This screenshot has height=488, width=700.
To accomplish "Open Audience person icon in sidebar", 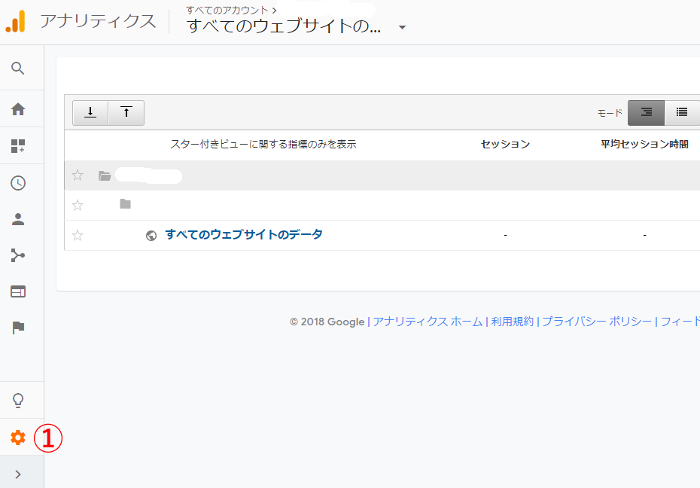I will (x=18, y=219).
